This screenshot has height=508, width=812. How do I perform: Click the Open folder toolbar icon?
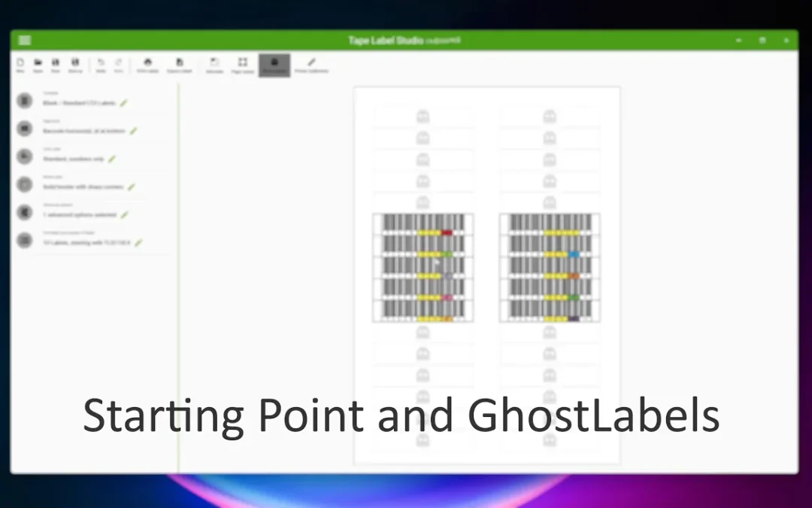click(x=38, y=65)
